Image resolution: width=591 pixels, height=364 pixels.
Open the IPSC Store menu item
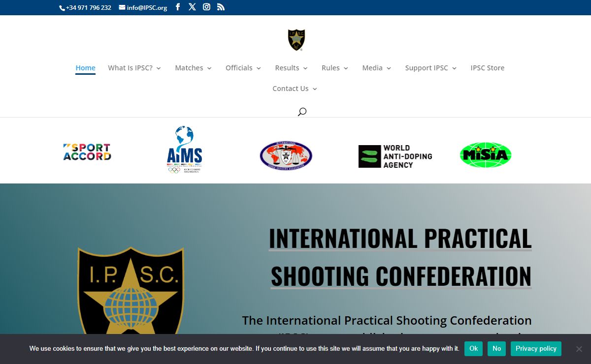(488, 68)
